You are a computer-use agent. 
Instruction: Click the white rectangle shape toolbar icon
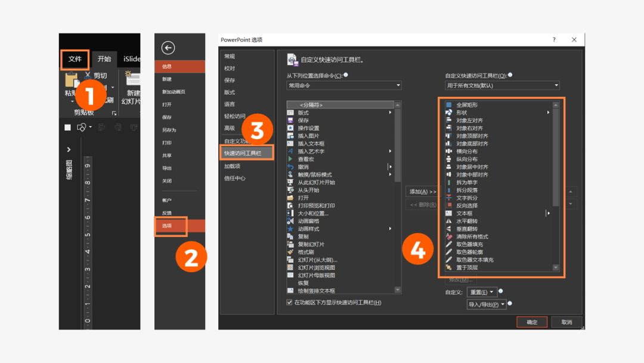point(68,127)
